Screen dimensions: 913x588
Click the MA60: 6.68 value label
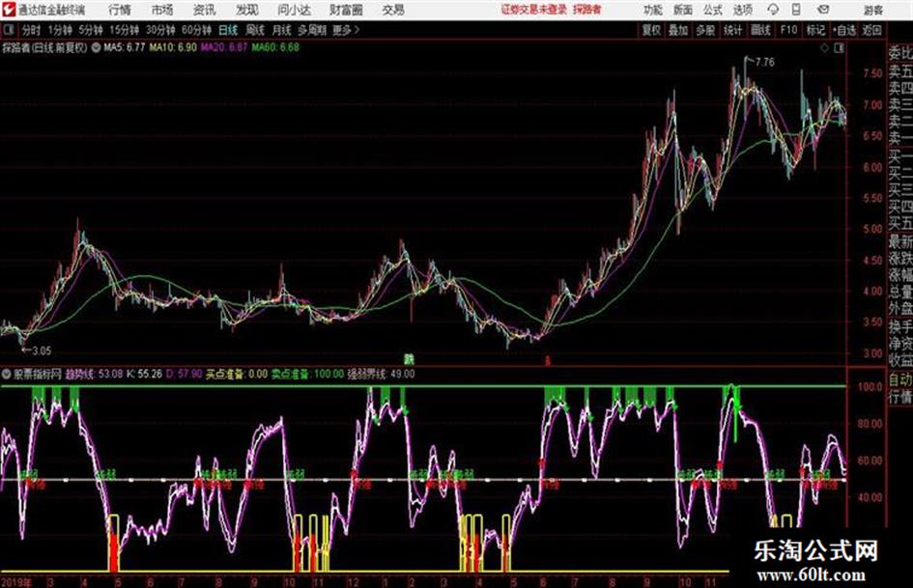275,47
